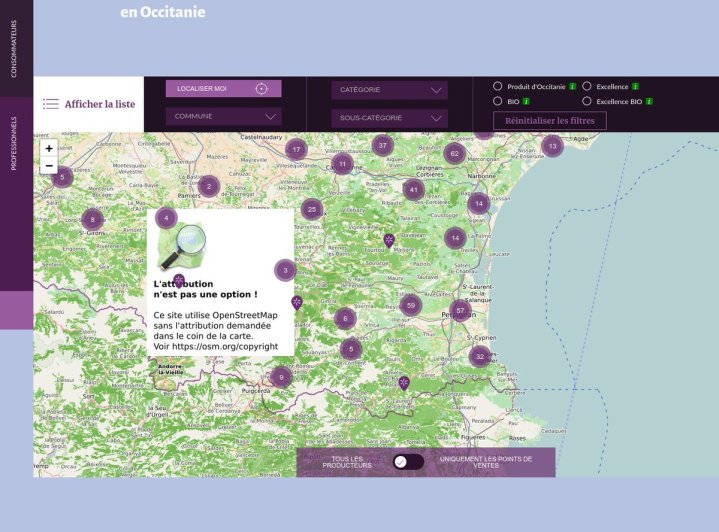
Task: Click the list icon beside Afficher la liste
Action: click(x=51, y=104)
